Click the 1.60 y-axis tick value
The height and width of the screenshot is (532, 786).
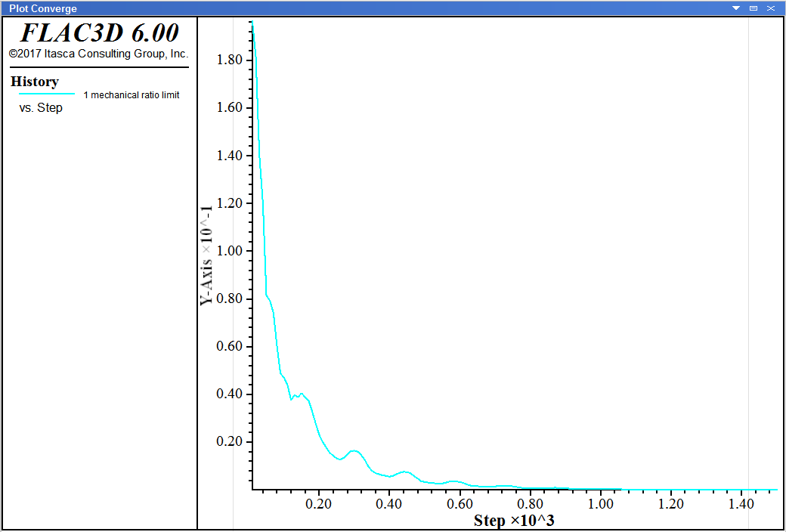[229, 108]
